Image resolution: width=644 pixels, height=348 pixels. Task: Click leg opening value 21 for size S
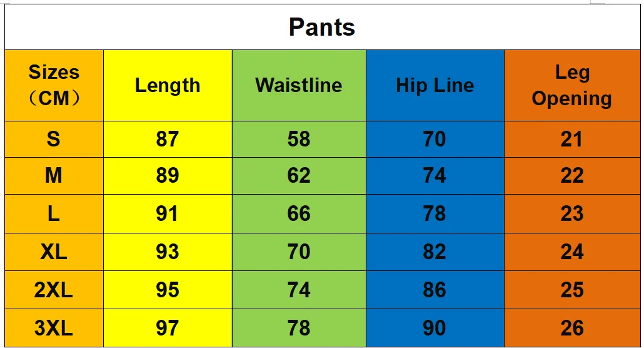(x=572, y=139)
